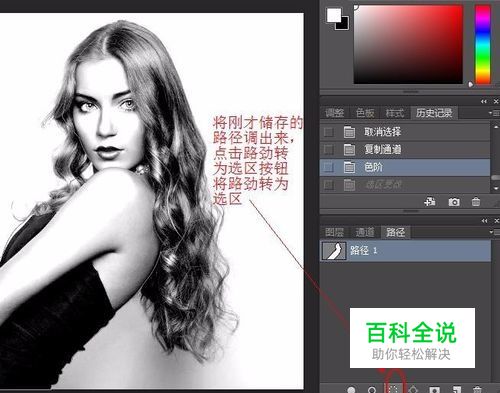This screenshot has width=500, height=393.
Task: Click the history panel scrollbar thumb
Action: (x=496, y=178)
